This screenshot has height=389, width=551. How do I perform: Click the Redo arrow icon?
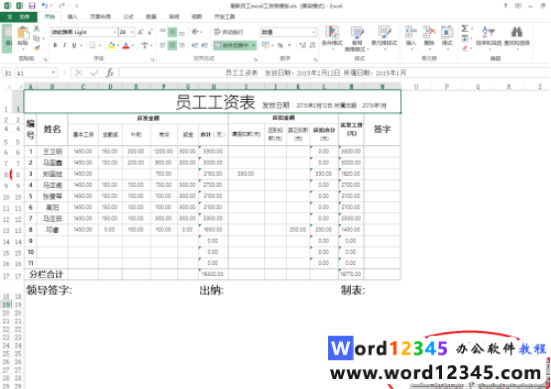[x=62, y=6]
